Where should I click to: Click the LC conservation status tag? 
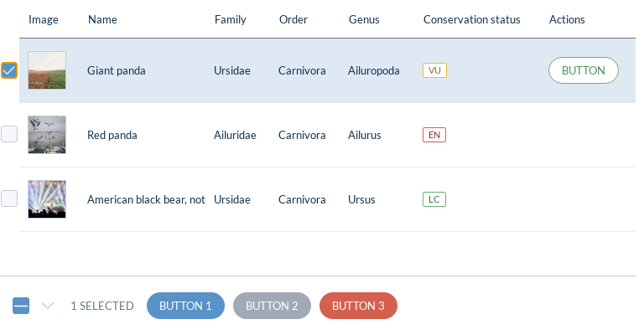point(434,199)
